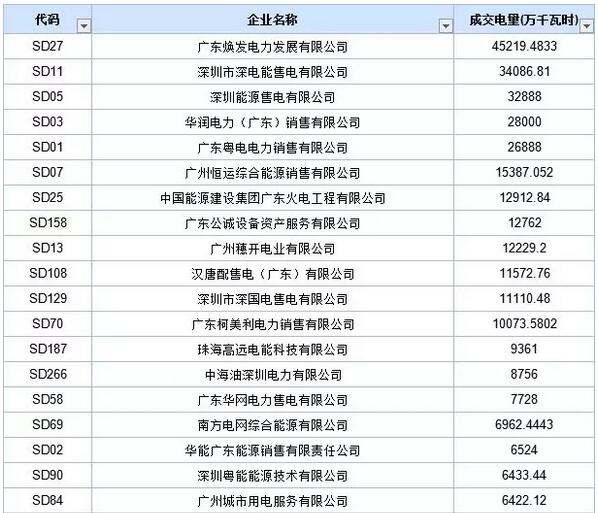Click the code cell SD03
Viewport: 598px width, 513px height.
pos(48,122)
